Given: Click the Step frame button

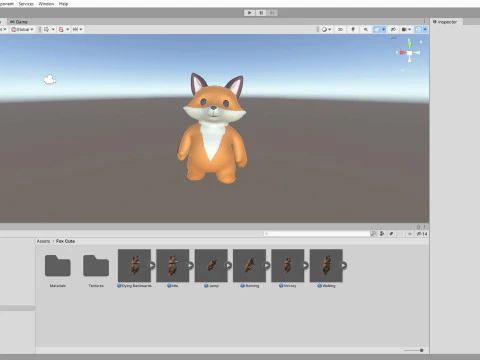Looking at the screenshot, I should point(272,13).
